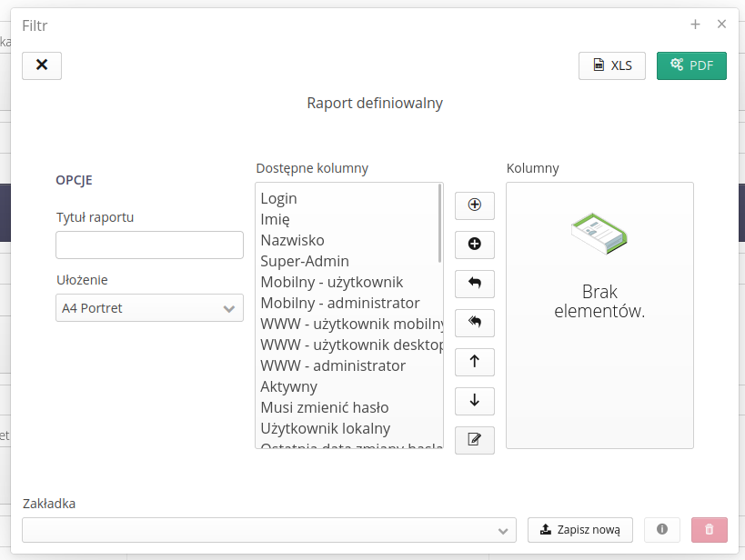
Task: Open the Ułożenie layout dropdown
Action: coord(149,308)
